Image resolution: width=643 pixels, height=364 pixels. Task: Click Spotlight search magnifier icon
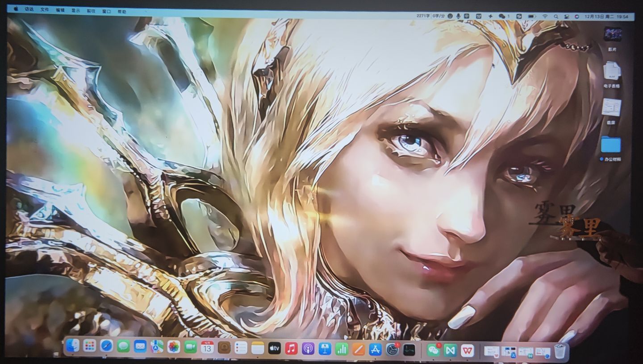coord(556,16)
